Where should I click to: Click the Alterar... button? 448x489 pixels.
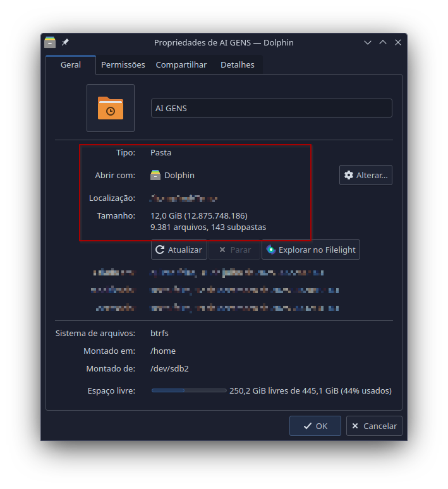[366, 175]
